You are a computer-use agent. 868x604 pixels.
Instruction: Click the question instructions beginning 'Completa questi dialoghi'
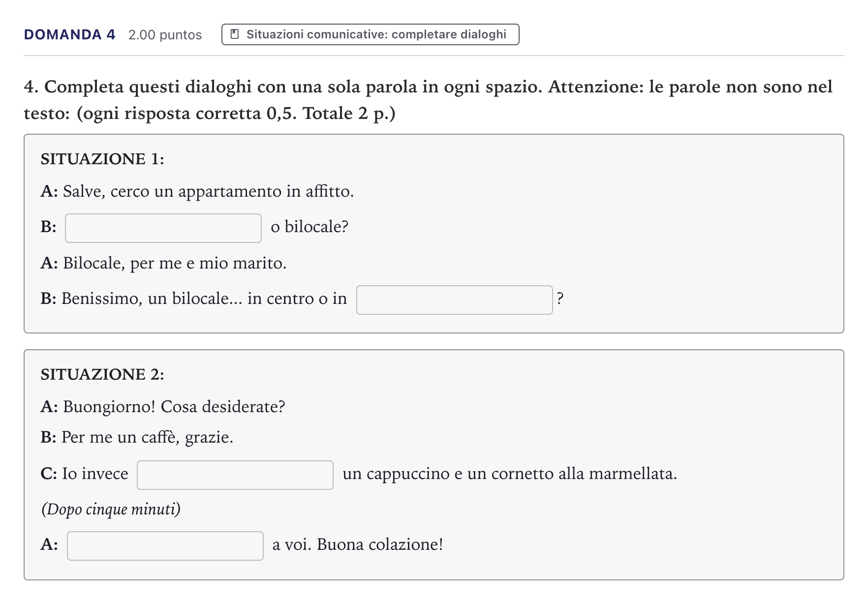[428, 100]
